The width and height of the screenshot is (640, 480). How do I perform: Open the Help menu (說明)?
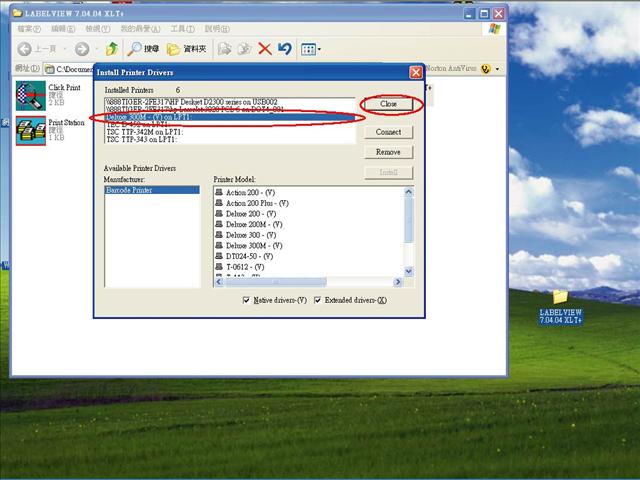coord(217,29)
